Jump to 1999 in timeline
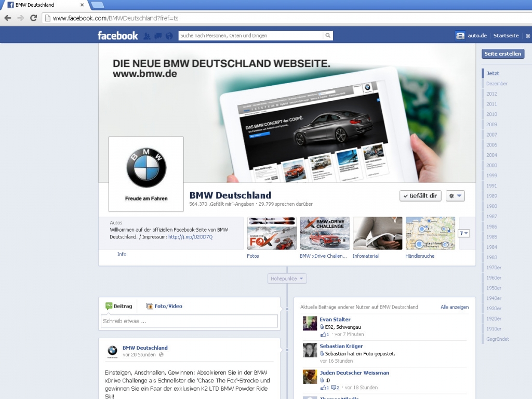 [491, 176]
